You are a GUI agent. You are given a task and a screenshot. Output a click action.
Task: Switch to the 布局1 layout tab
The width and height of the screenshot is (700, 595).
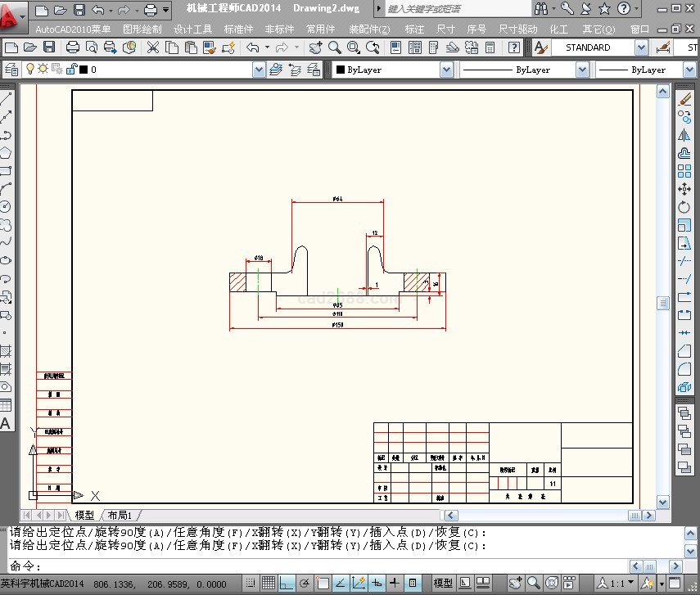click(120, 516)
